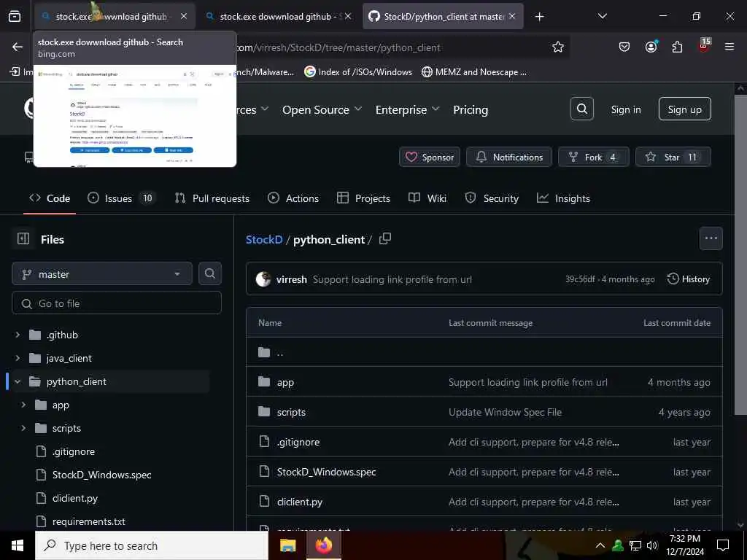The width and height of the screenshot is (747, 560).
Task: Click the network tray icon
Action: point(635,545)
